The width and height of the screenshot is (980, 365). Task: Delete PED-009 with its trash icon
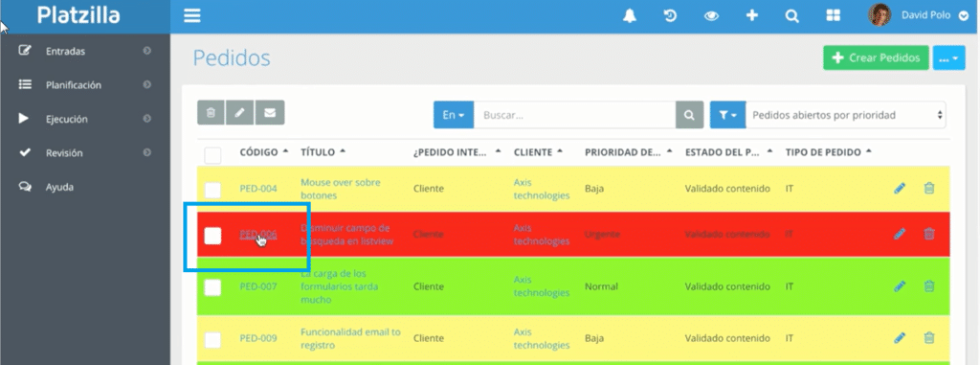pos(929,338)
